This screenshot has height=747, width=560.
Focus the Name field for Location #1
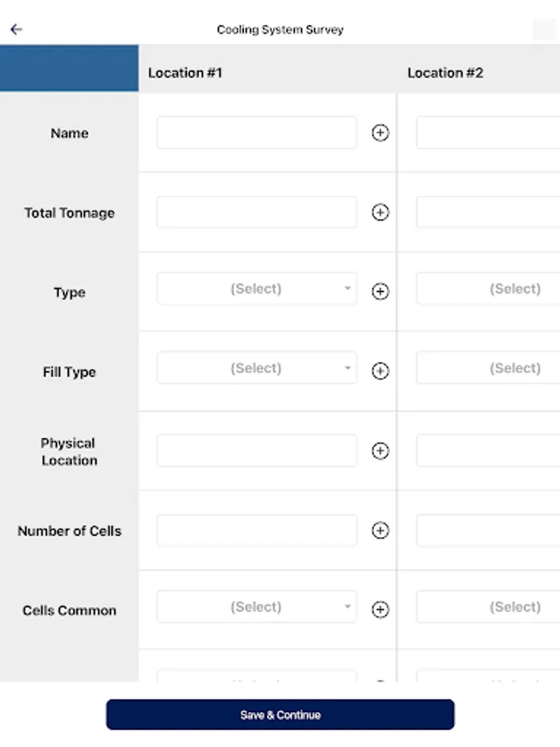pyautogui.click(x=256, y=133)
